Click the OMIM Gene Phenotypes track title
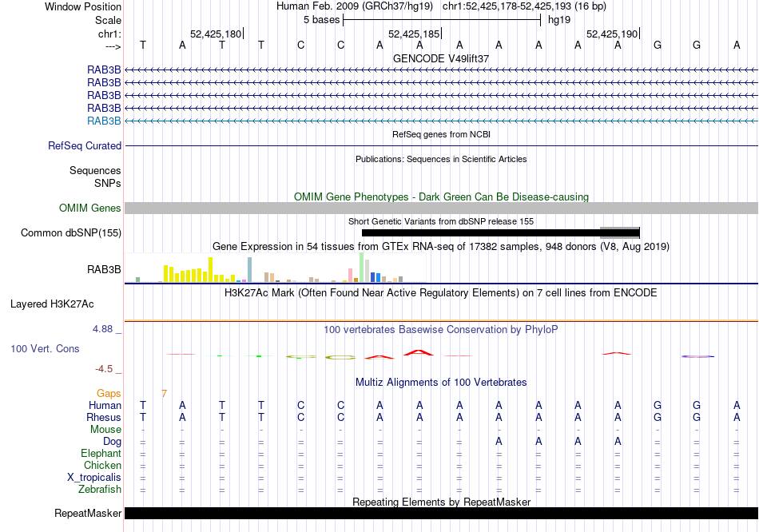The width and height of the screenshot is (759, 532). pyautogui.click(x=441, y=197)
